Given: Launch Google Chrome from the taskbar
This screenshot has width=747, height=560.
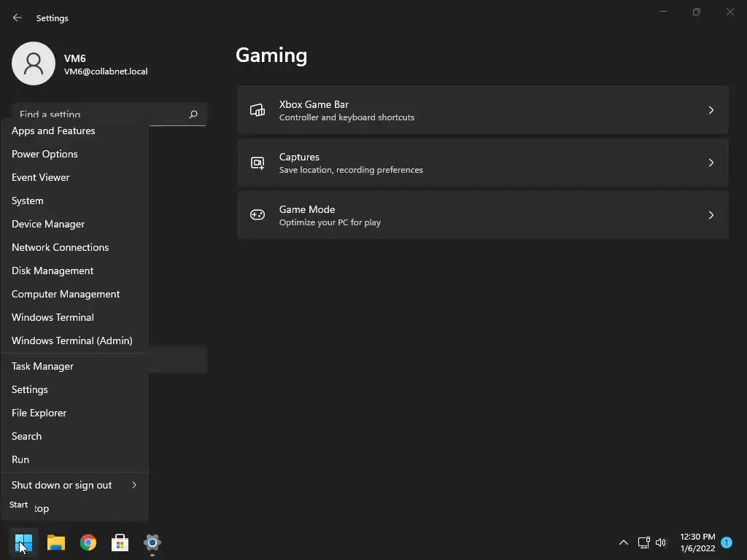Looking at the screenshot, I should [x=88, y=542].
